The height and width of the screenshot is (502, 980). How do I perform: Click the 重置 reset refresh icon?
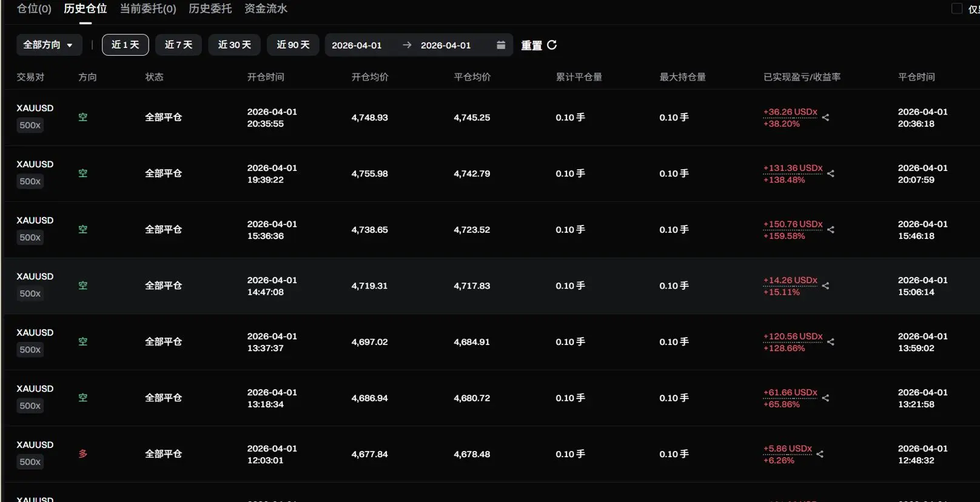click(552, 45)
